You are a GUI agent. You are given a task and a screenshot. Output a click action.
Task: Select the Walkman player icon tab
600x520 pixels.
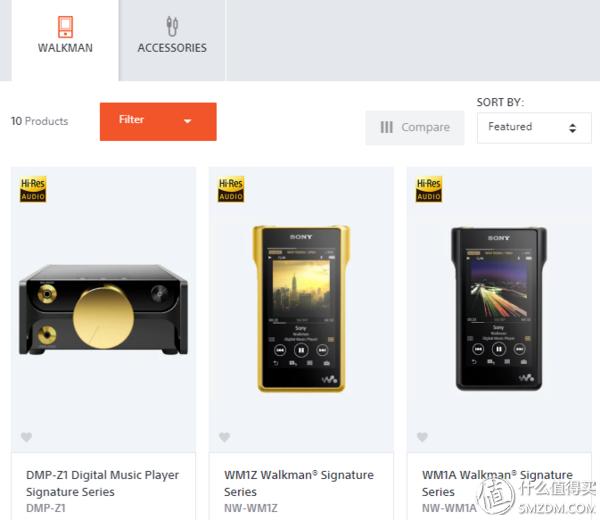tap(65, 27)
